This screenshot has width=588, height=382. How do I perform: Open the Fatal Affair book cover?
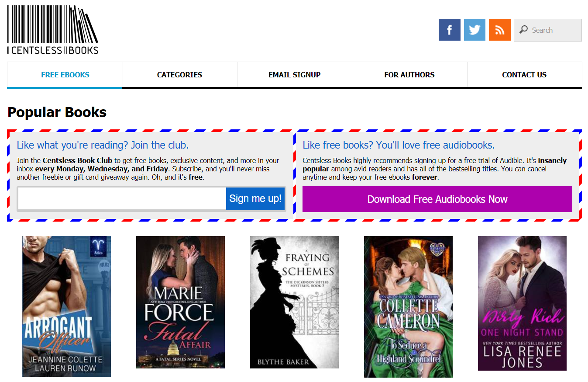coord(180,302)
